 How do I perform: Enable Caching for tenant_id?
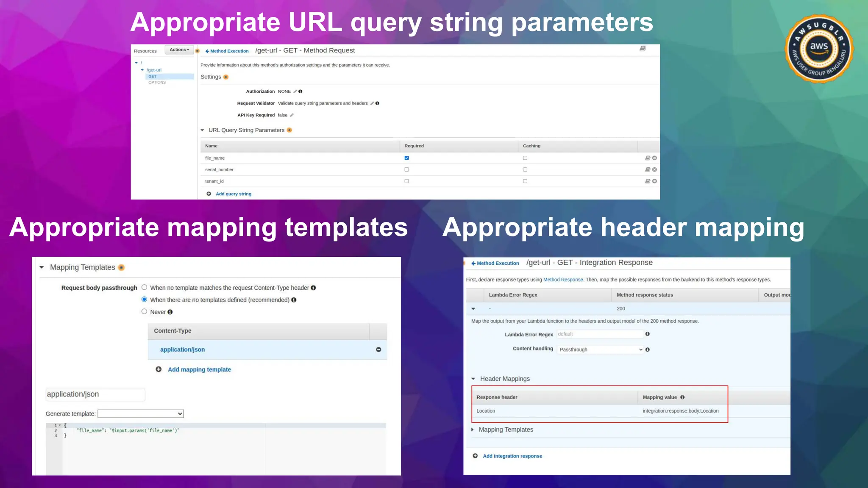point(525,181)
